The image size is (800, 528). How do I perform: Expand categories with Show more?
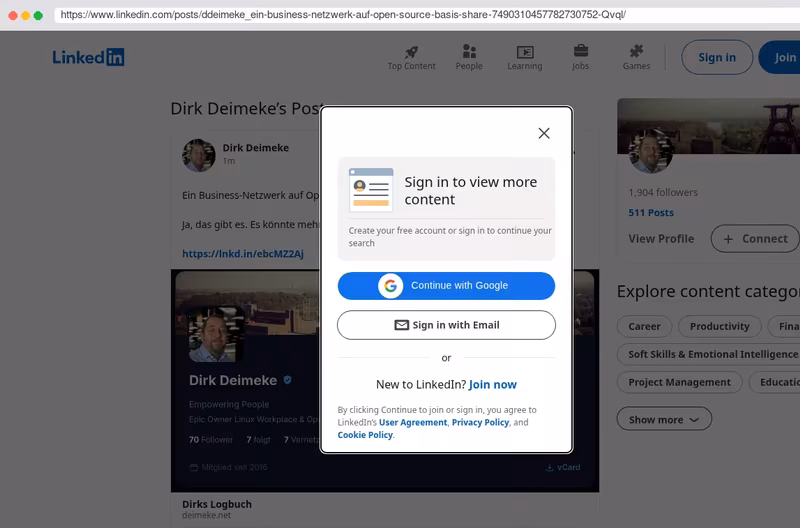click(x=664, y=419)
